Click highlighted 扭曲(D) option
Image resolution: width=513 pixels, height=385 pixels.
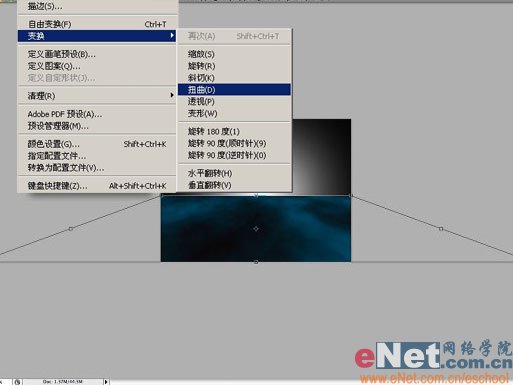click(234, 89)
